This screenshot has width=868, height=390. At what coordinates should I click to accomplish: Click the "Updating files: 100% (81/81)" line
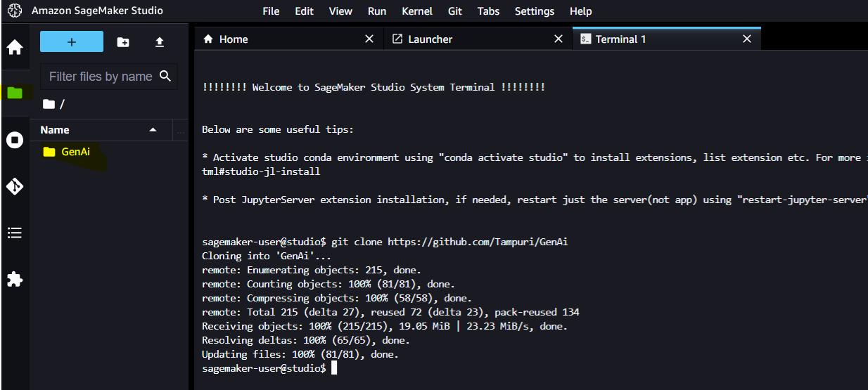pyautogui.click(x=300, y=354)
